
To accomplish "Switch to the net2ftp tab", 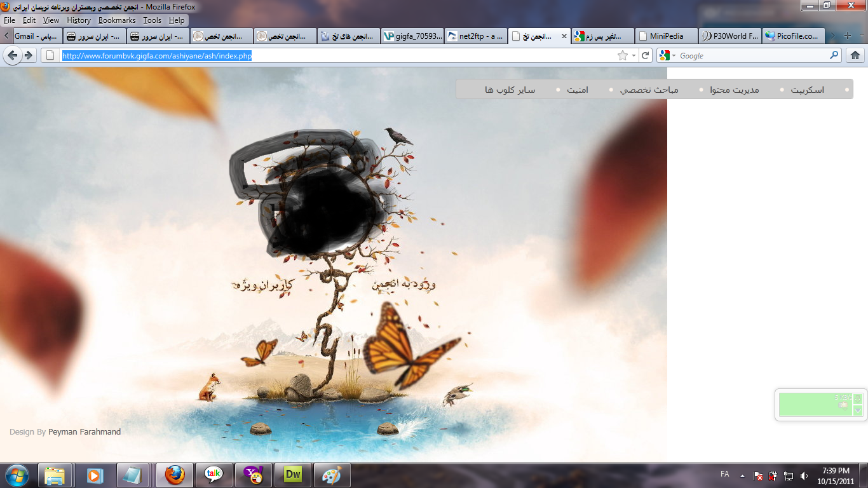I will (x=476, y=36).
